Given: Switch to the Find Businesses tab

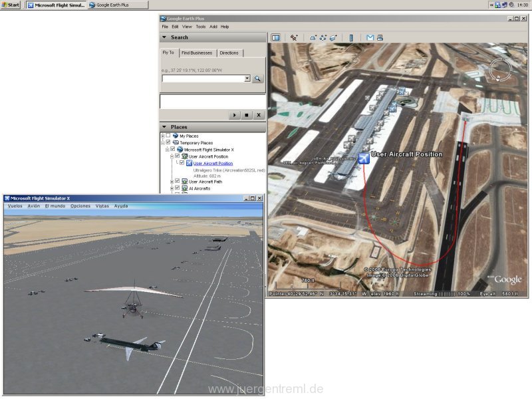Looking at the screenshot, I should [x=197, y=53].
